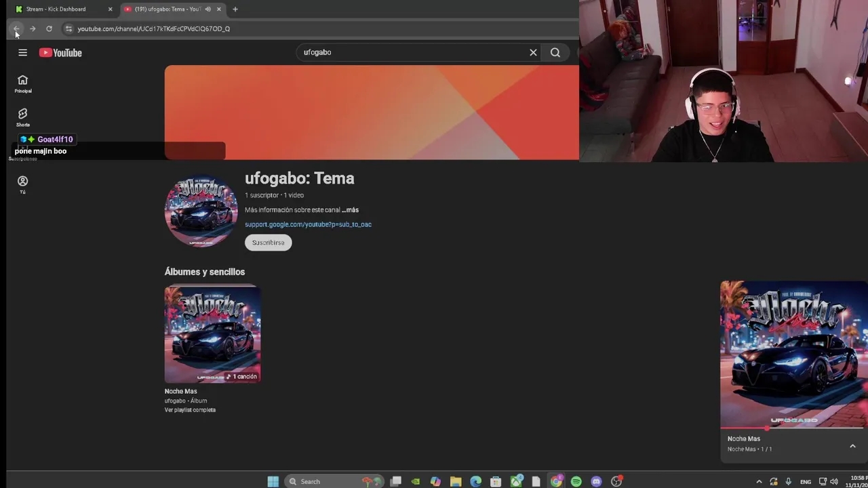This screenshot has width=868, height=488.
Task: Click ufogabo · Álbum subtitle text
Action: click(x=186, y=401)
